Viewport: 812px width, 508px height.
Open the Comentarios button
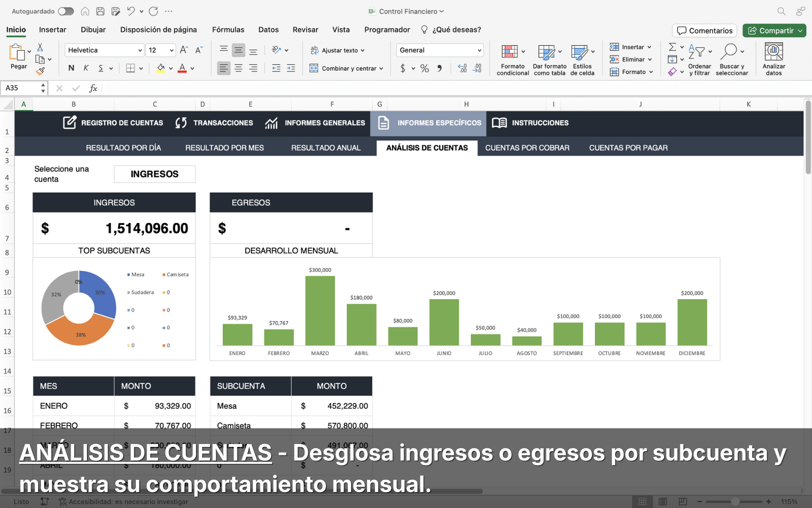[704, 31]
